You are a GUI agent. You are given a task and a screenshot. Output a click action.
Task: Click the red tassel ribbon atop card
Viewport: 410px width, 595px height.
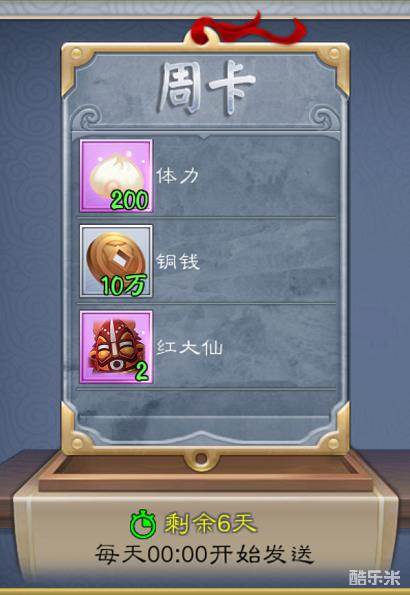pyautogui.click(x=249, y=28)
